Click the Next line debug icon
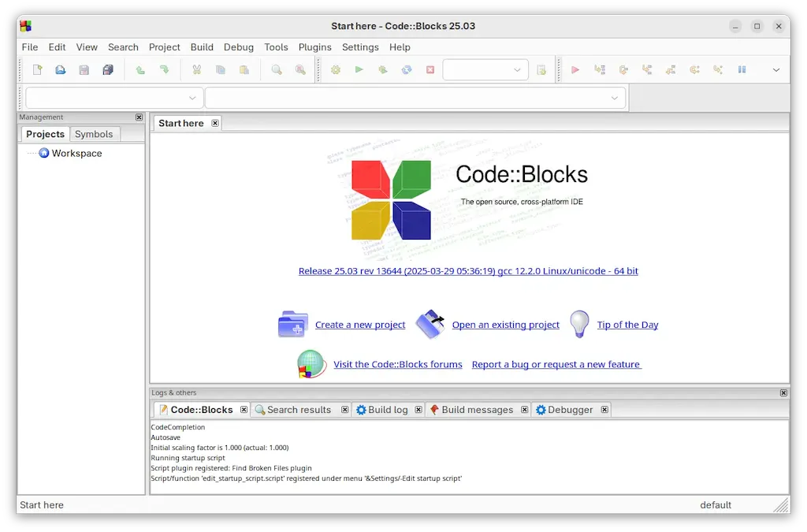The height and width of the screenshot is (532, 807). tap(623, 69)
